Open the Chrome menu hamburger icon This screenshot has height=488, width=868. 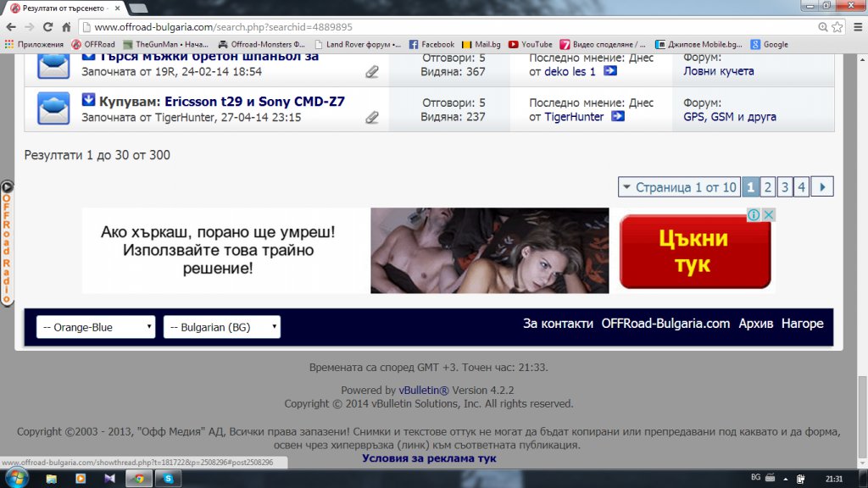tap(854, 27)
